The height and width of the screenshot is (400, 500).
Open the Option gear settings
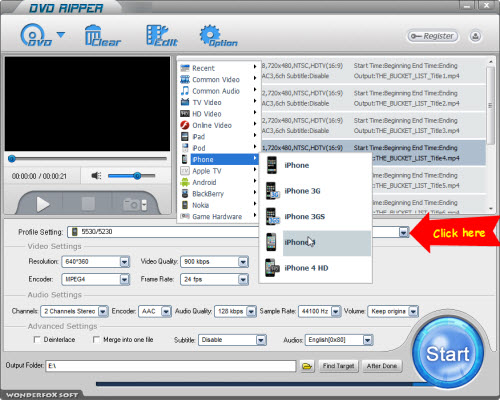tap(219, 35)
